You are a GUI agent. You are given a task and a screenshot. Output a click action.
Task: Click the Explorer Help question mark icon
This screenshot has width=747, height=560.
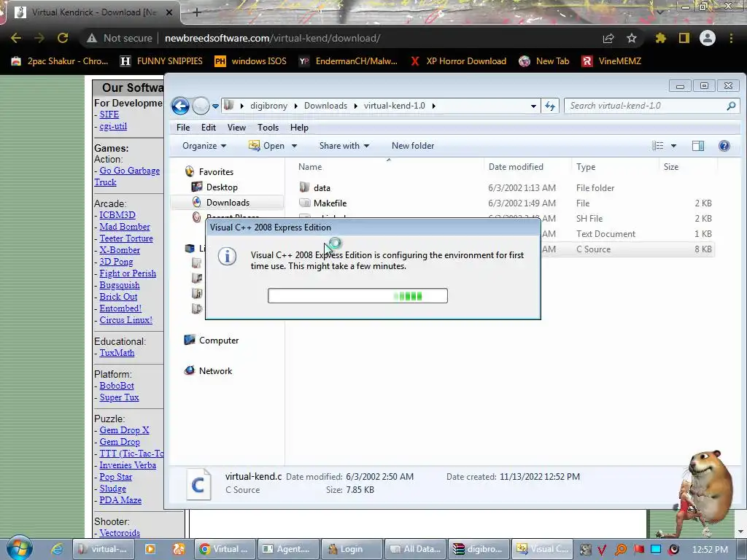tap(724, 146)
